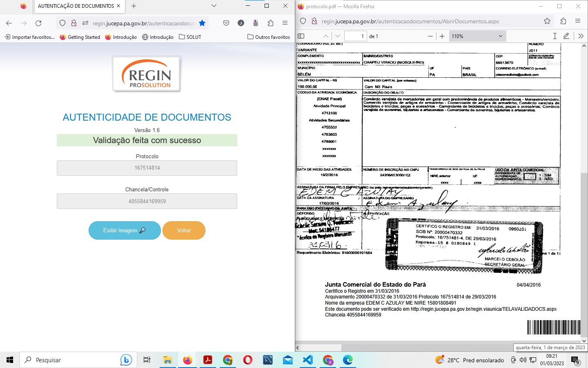This screenshot has width=588, height=368.
Task: Click the REGIN Prosolution logo
Action: tap(147, 74)
